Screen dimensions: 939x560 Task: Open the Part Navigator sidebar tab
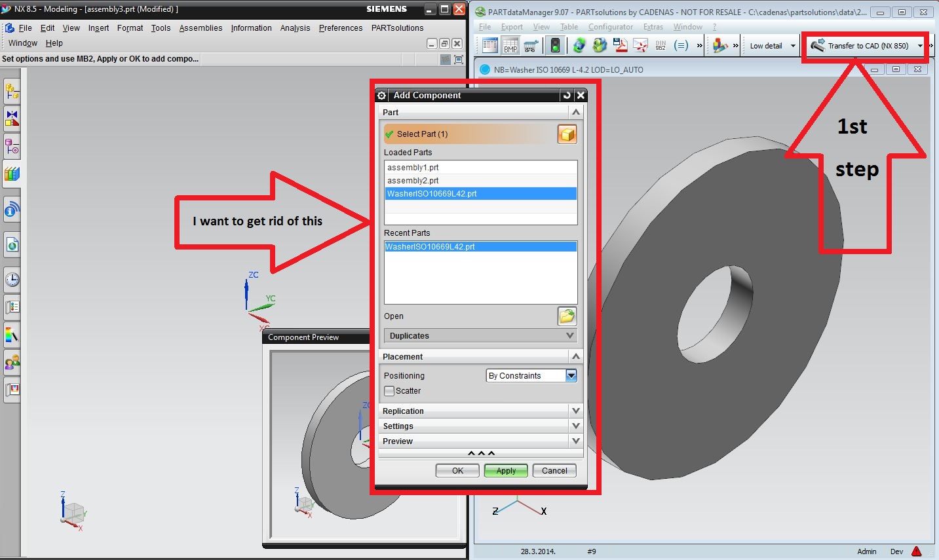coord(12,145)
